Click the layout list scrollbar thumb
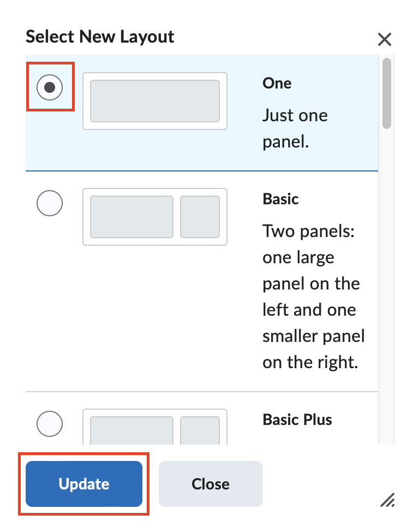The height and width of the screenshot is (532, 419). pyautogui.click(x=387, y=93)
